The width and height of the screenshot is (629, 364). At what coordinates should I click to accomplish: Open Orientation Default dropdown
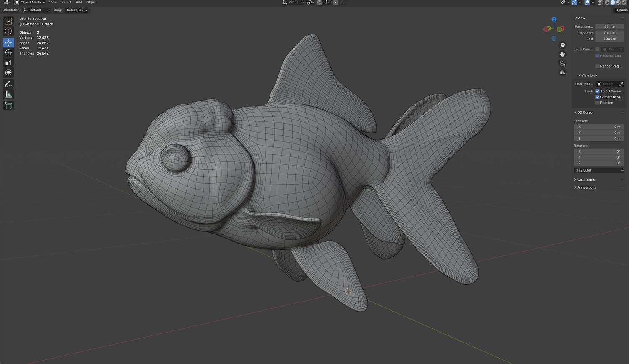coord(37,10)
